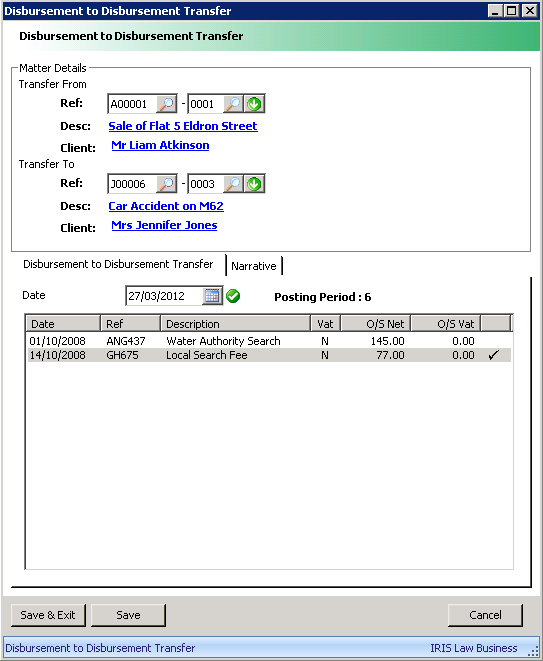The height and width of the screenshot is (661, 543).
Task: Click the green tick beside the date
Action: click(x=233, y=296)
